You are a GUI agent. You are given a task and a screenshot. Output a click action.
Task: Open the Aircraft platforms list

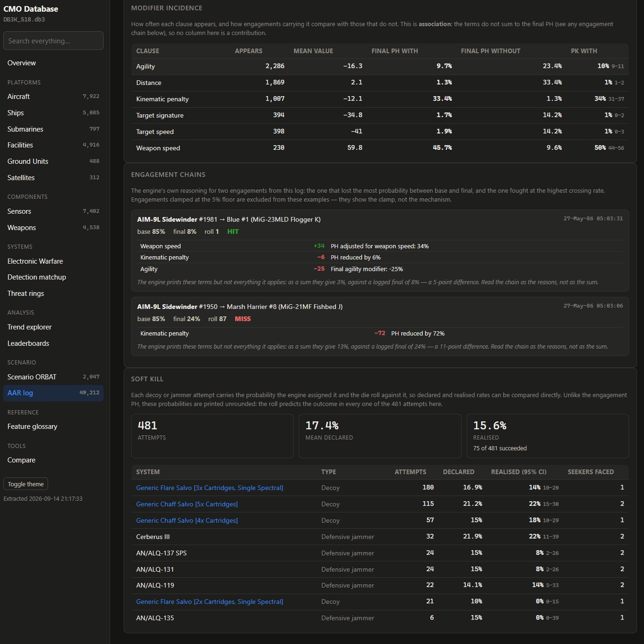(53, 97)
